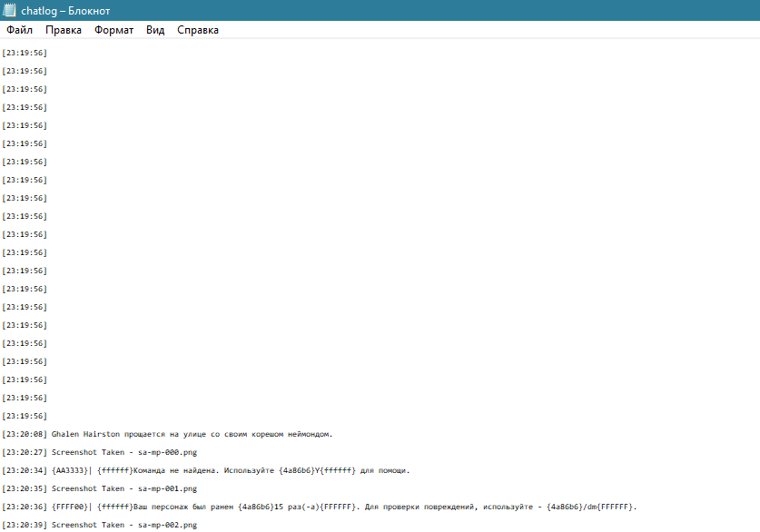760x532 pixels.
Task: Click the {FFFF00} color code text
Action: pos(69,507)
